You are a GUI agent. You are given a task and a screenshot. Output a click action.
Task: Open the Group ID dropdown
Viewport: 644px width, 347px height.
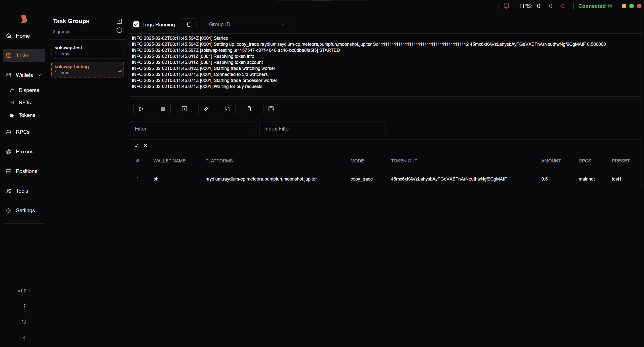pyautogui.click(x=248, y=24)
